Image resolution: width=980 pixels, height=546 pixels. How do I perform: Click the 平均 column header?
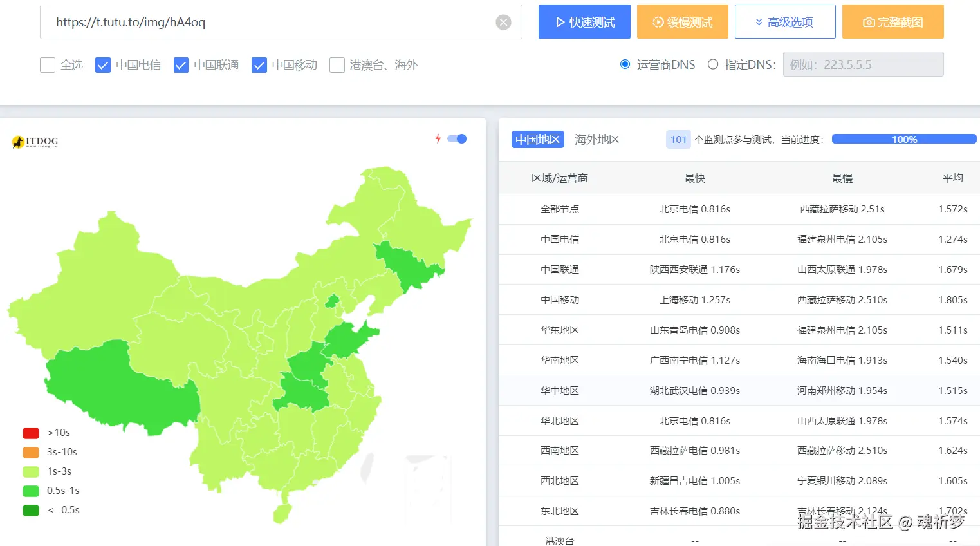point(953,178)
